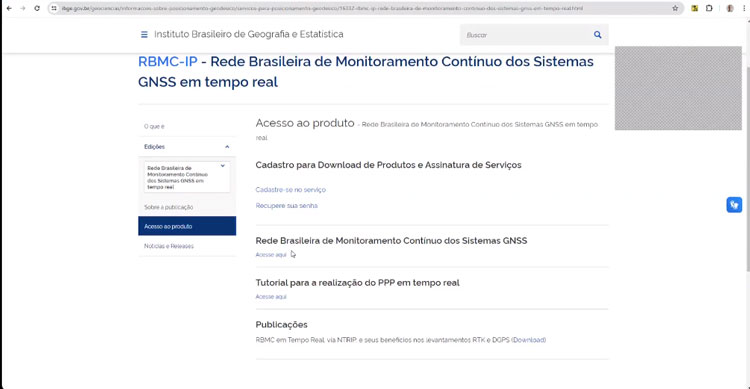Click the 'Cadastre-se no serviço' link
750x389 pixels.
coord(290,189)
